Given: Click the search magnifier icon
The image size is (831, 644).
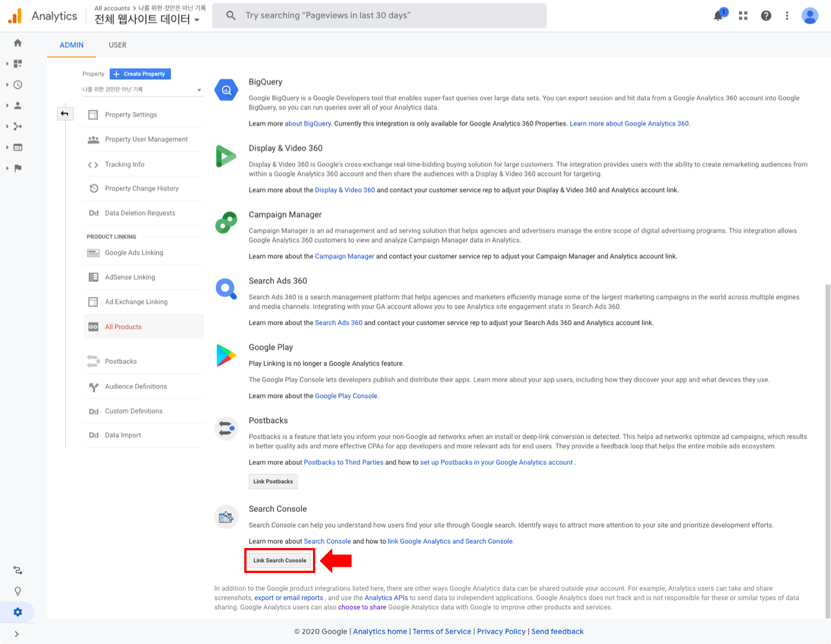Looking at the screenshot, I should pos(231,15).
